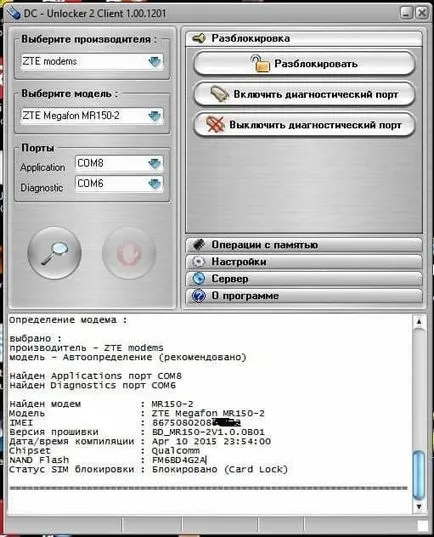Viewport: 434px width, 537px height.
Task: Click the megaphone icon beside Разблокировка
Action: [x=199, y=38]
